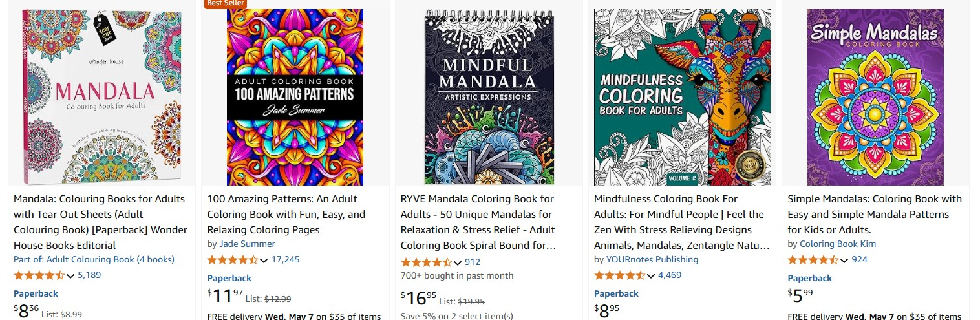Select the Mindfulness Coloring giraffe cover
This screenshot has height=320, width=980.
pos(682,97)
